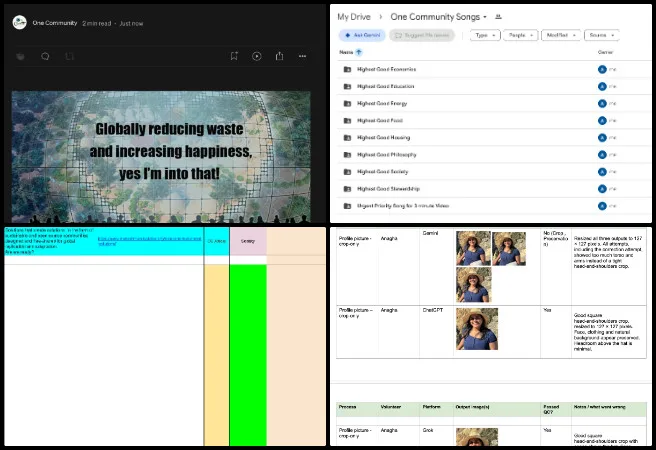Select the Anagha cell in the ChatGPT row
The height and width of the screenshot is (450, 656).
point(399,332)
